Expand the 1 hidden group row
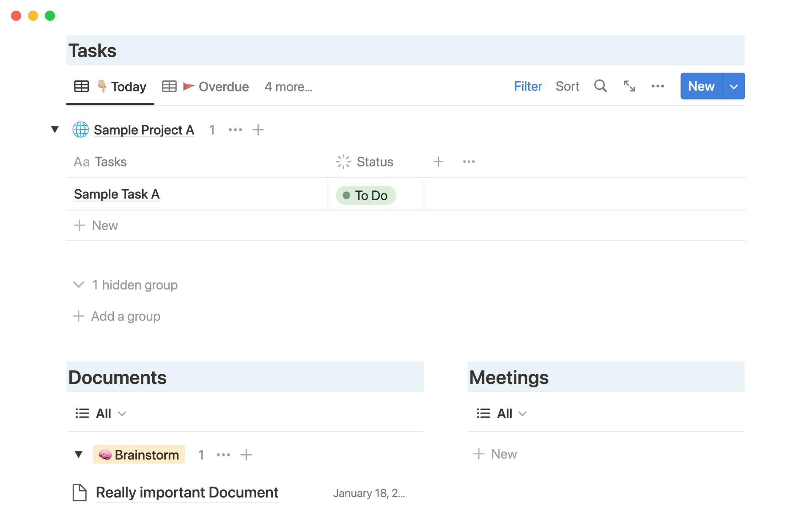 click(126, 285)
